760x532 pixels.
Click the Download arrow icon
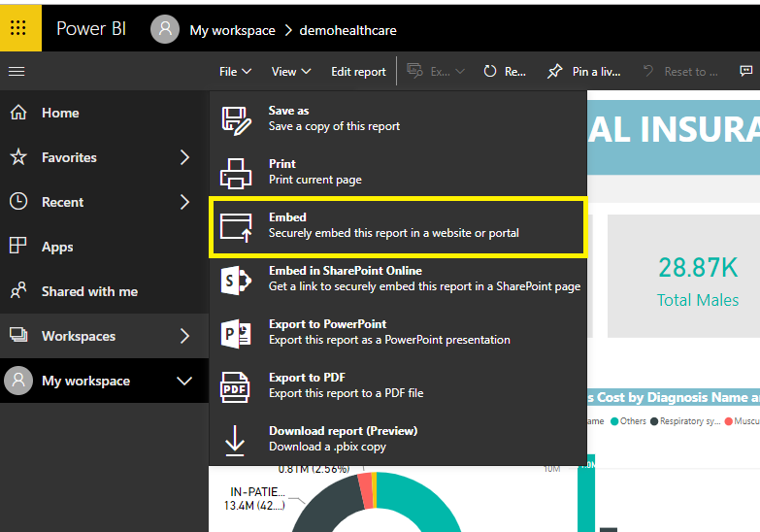pos(235,441)
